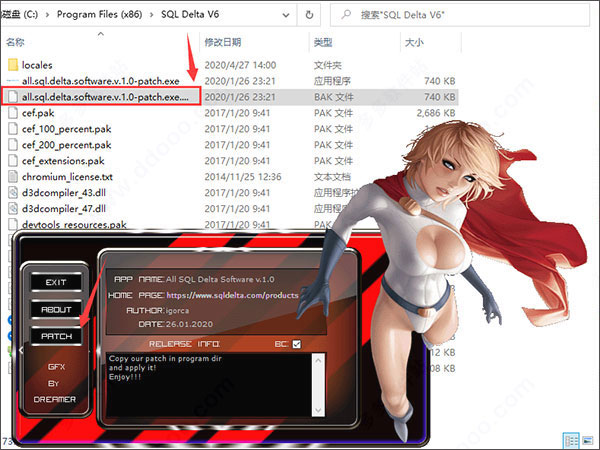Expand the chevron after the C: drive breadcrumb
Image resolution: width=600 pixels, height=450 pixels.
(47, 15)
